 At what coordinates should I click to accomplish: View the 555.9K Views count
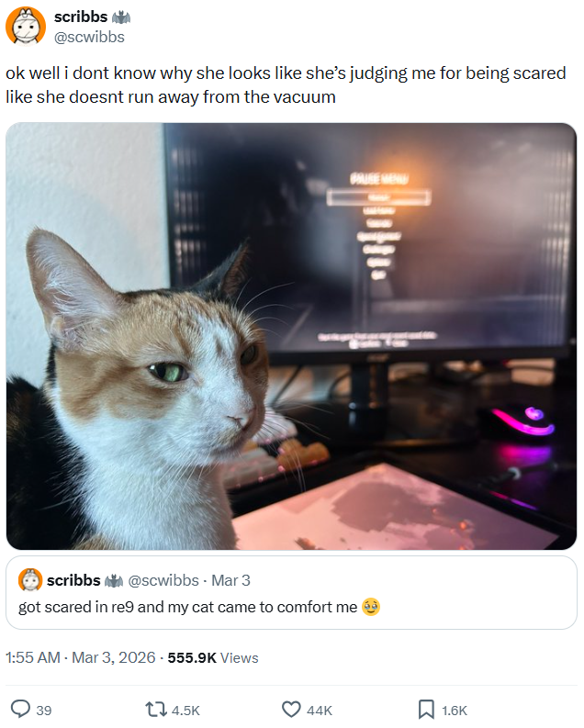coord(213,657)
